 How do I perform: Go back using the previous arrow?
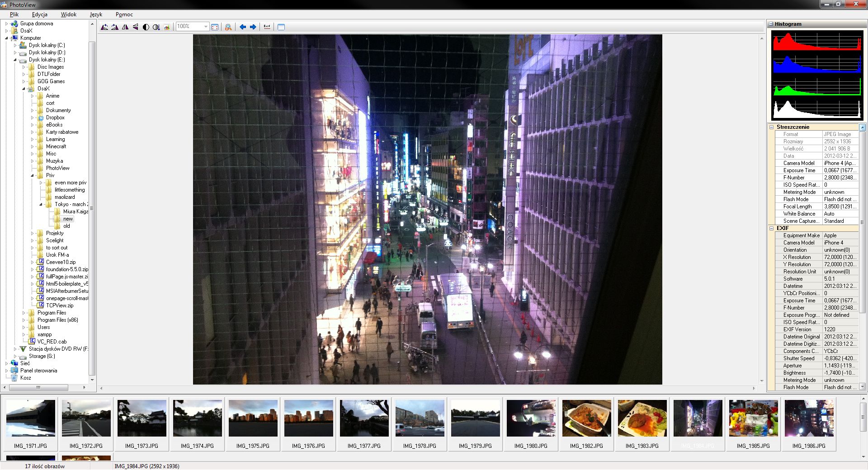pos(242,27)
